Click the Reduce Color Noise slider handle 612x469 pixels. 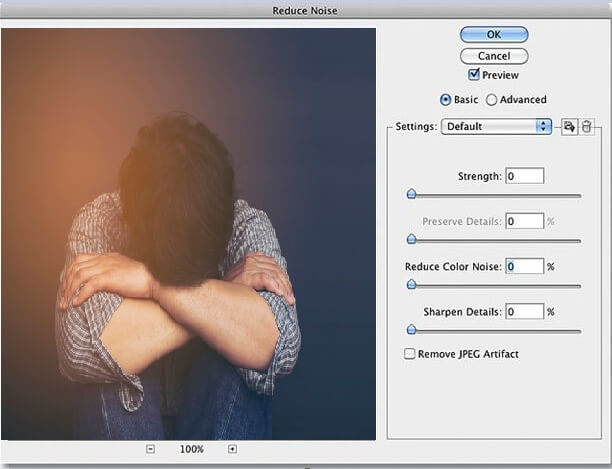point(411,284)
